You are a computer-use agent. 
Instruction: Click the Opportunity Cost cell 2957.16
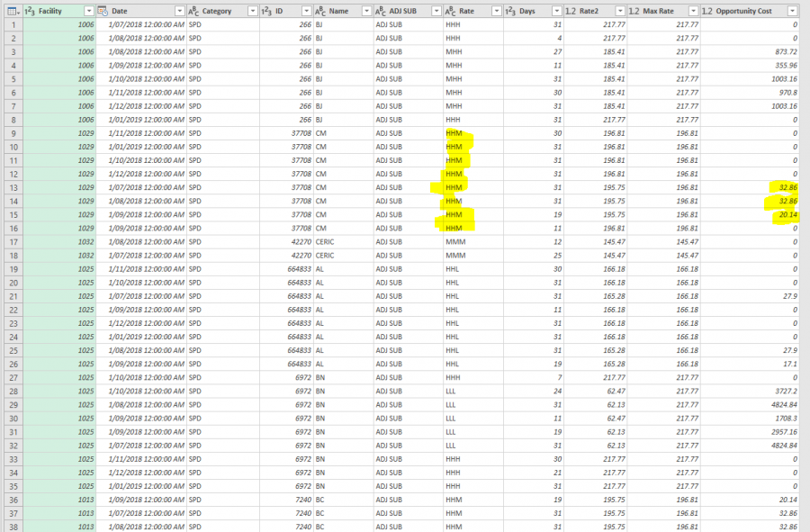pos(750,432)
